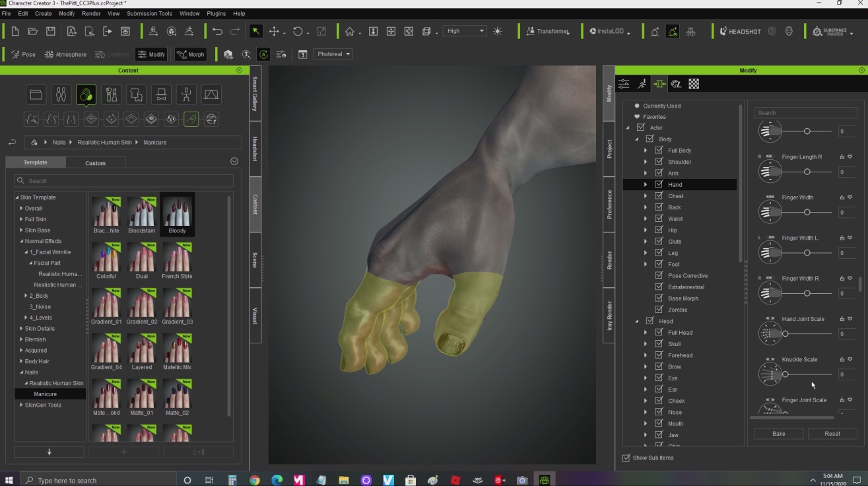
Task: Lock the Knuckle Scale morph
Action: pyautogui.click(x=842, y=360)
